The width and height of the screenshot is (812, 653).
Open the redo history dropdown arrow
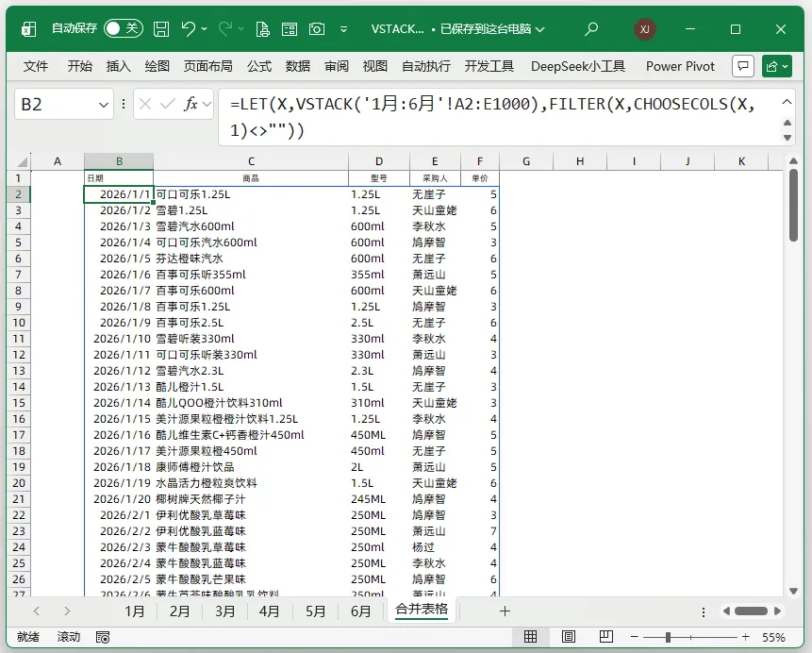coord(240,29)
